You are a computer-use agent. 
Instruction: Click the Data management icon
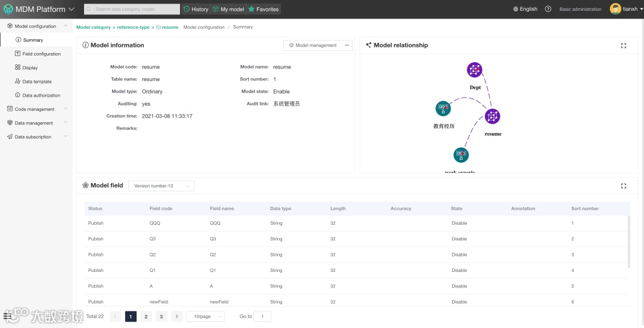pos(10,123)
